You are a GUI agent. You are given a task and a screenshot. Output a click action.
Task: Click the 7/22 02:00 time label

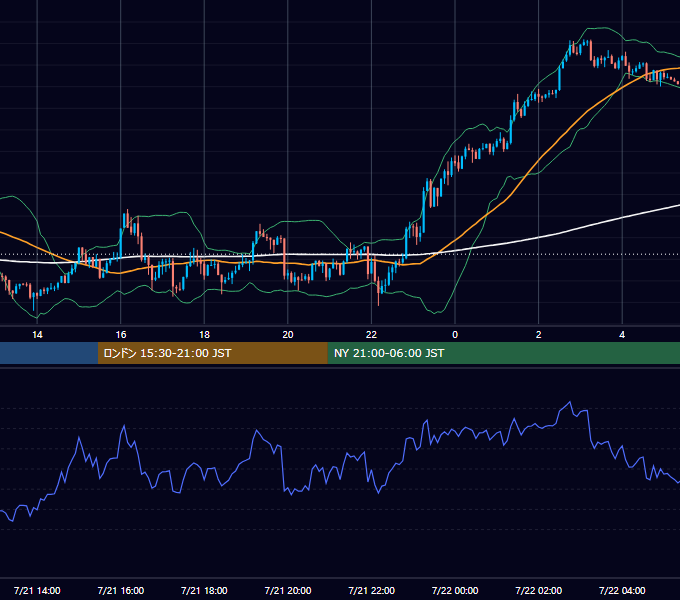pos(539,590)
